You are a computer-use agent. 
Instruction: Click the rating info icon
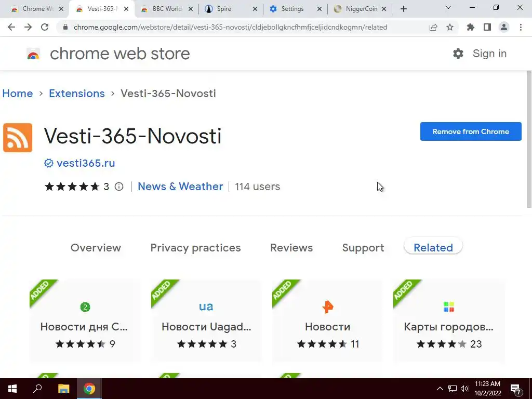pyautogui.click(x=119, y=187)
